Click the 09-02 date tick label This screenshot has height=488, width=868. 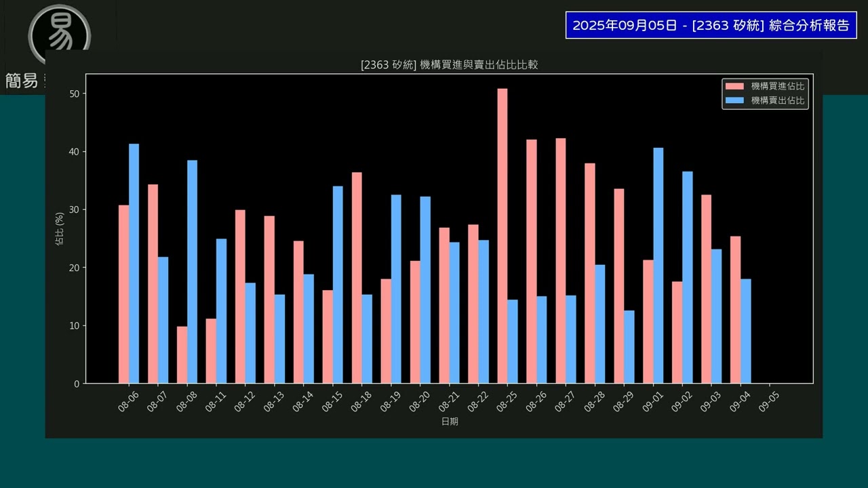pos(682,401)
